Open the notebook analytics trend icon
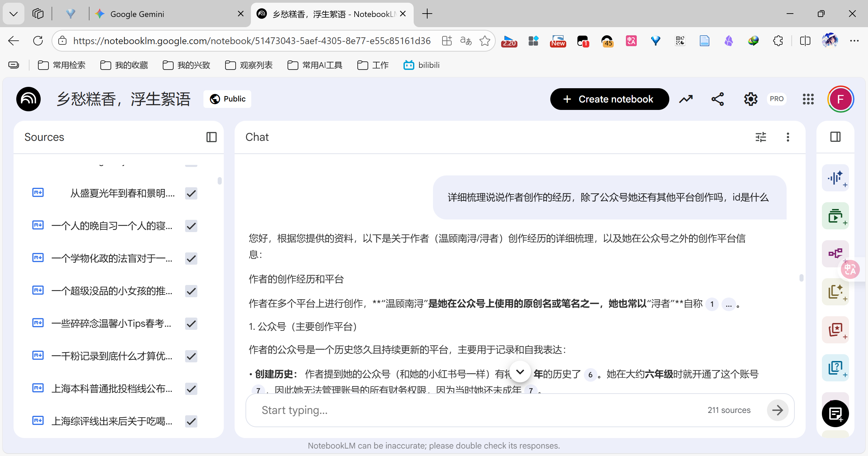 686,99
